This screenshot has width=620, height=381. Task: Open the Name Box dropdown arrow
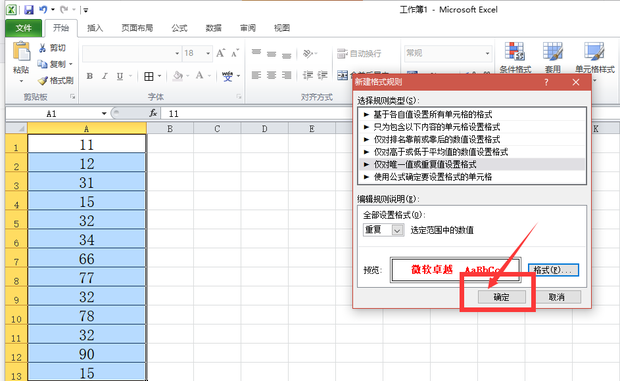104,113
